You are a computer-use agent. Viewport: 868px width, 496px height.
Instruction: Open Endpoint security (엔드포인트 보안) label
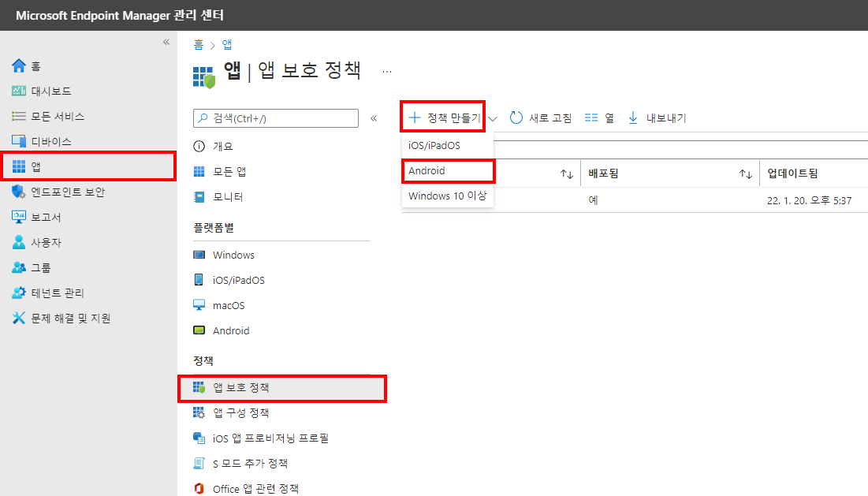coord(68,192)
